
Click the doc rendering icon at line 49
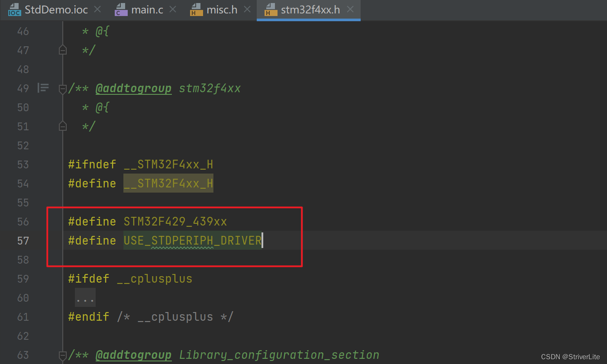43,88
